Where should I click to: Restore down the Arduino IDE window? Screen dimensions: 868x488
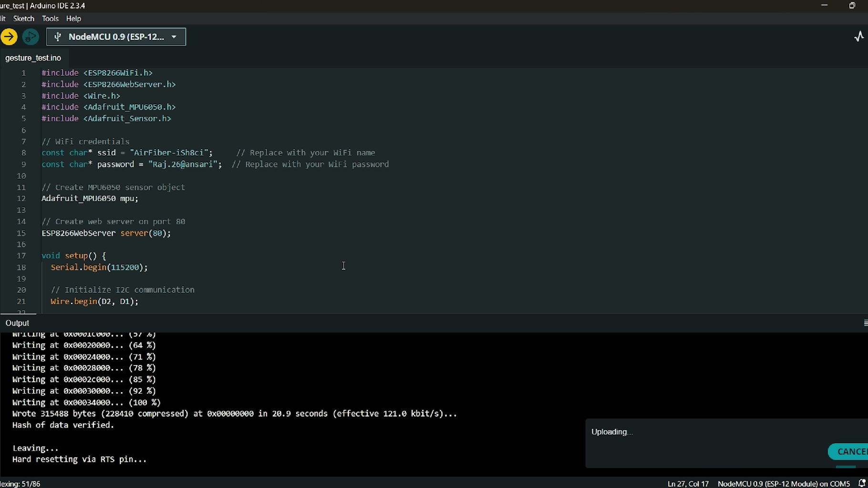point(852,6)
